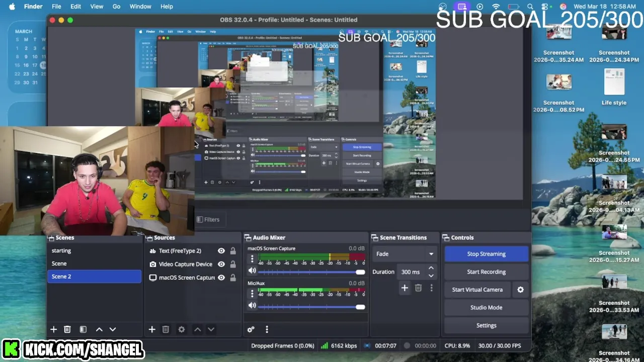Select 'Scene 2' in Scenes list

click(95, 277)
